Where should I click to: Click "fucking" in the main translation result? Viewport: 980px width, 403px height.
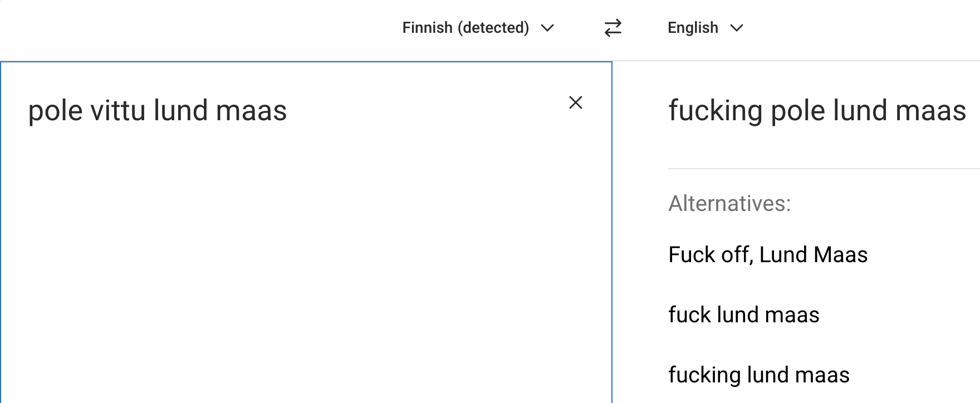pos(715,110)
